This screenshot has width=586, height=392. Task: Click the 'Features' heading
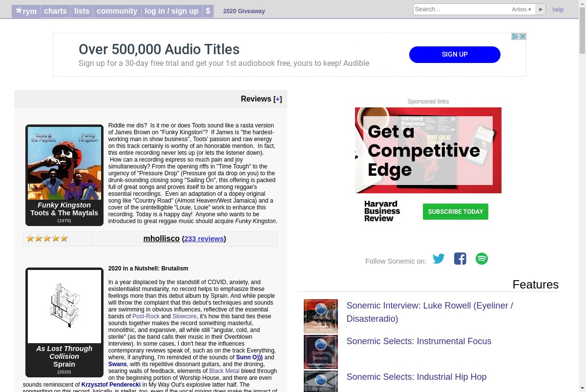[x=535, y=285]
